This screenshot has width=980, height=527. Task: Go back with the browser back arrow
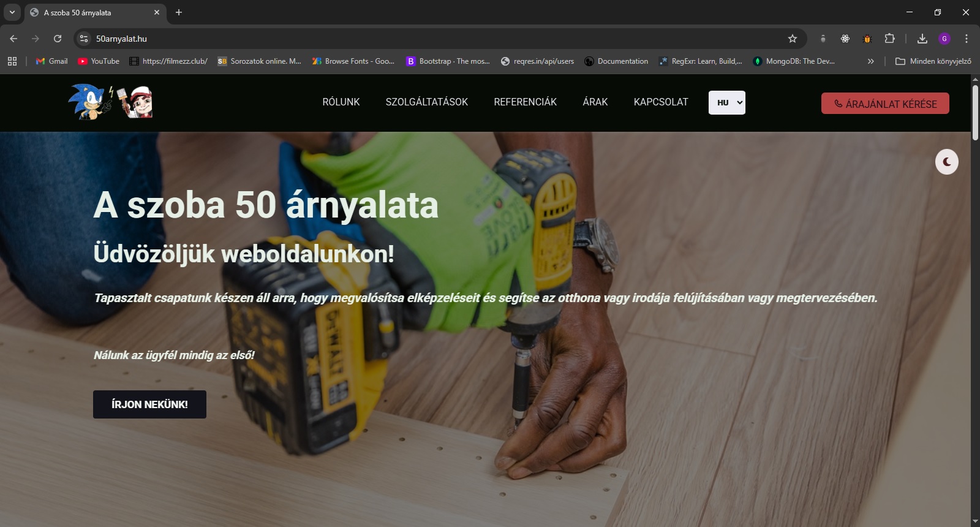(x=13, y=39)
